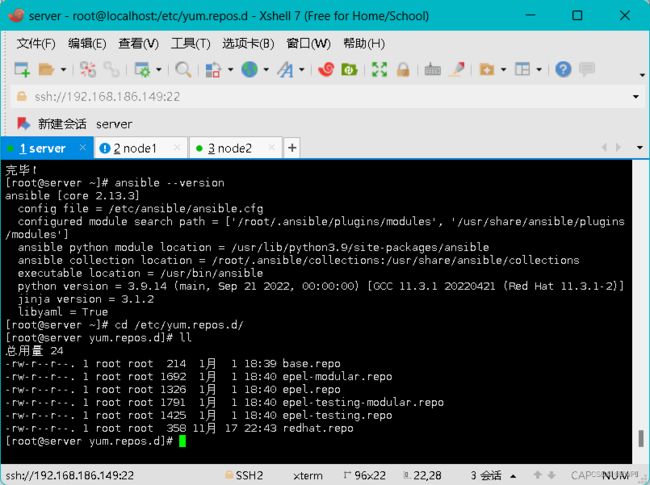Open the tab list dropdown arrow
Viewport: 650px width, 485px height.
[x=640, y=148]
